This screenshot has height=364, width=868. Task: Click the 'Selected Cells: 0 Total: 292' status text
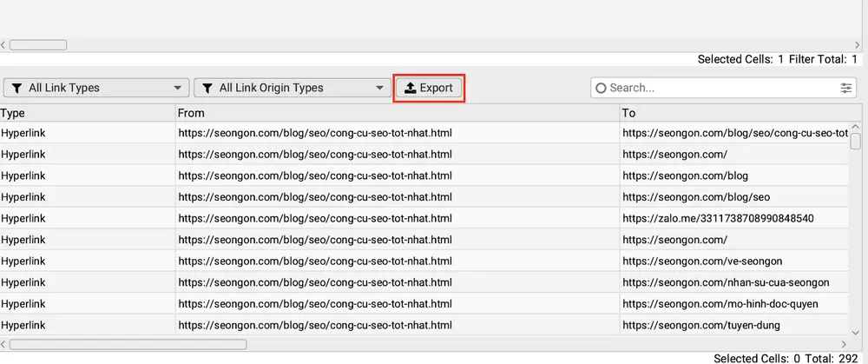tap(786, 359)
